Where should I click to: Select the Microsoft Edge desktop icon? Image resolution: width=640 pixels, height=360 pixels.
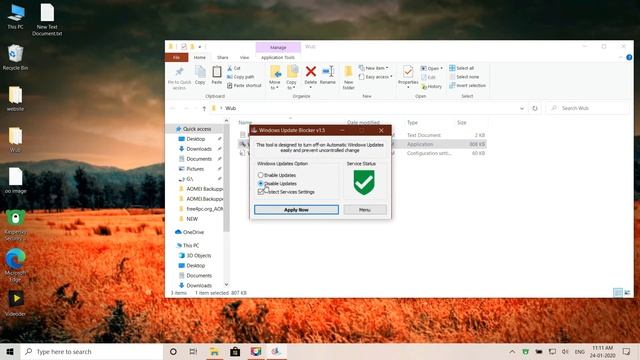pyautogui.click(x=16, y=265)
